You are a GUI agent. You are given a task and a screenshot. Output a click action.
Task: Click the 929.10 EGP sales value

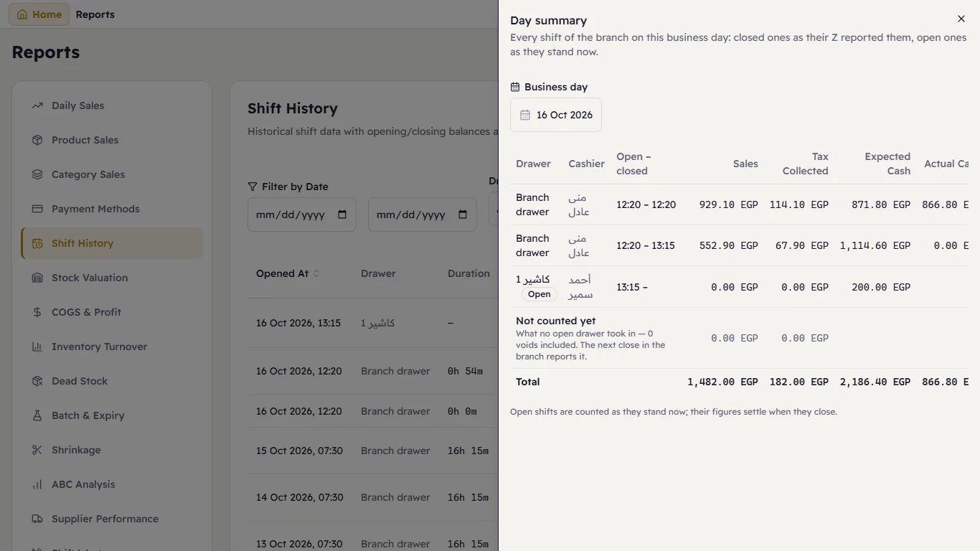pos(728,204)
